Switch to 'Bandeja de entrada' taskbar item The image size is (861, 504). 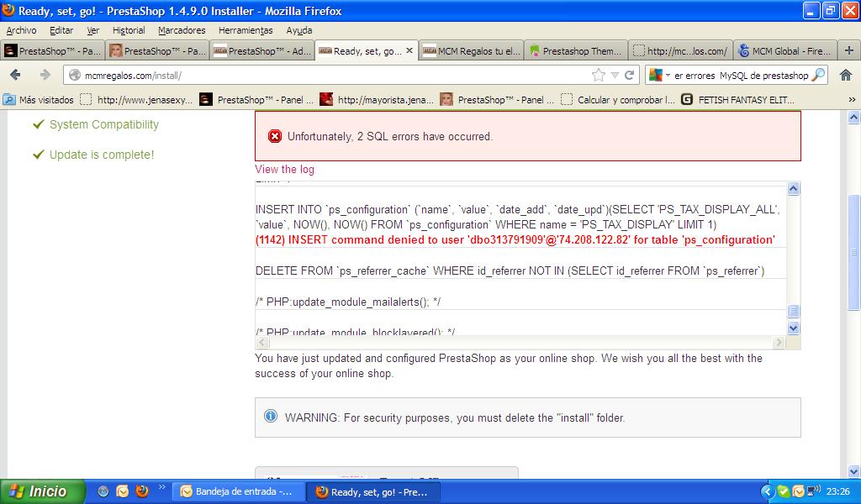[x=239, y=491]
